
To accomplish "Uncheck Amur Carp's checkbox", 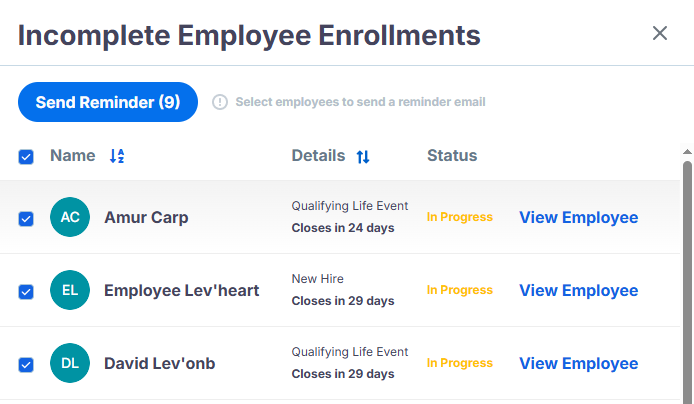I will coord(26,219).
